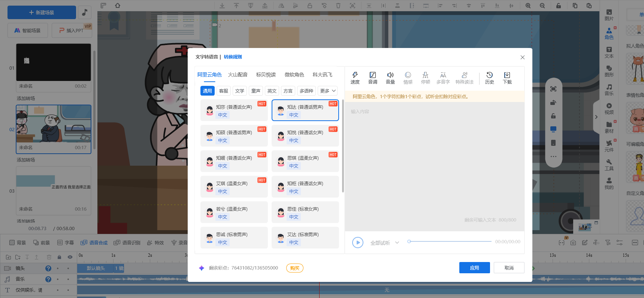Switch to the 微软角色 tab
The height and width of the screenshot is (298, 644).
coord(294,75)
